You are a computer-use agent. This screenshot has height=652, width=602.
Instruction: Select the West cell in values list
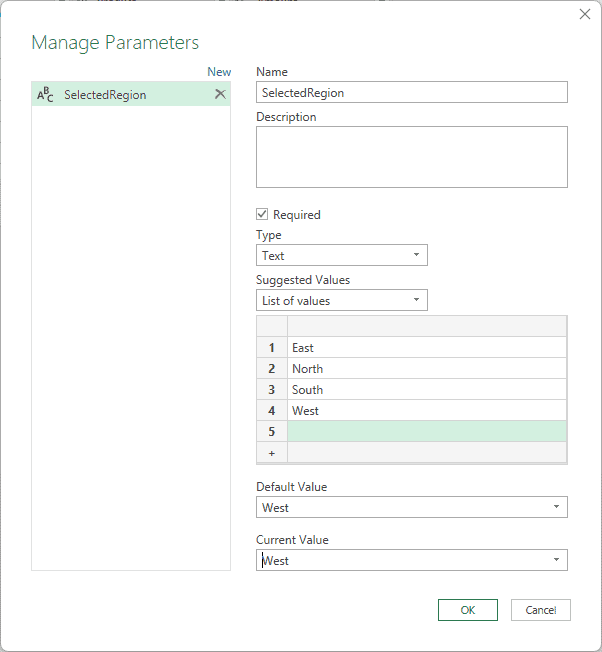[x=427, y=410]
